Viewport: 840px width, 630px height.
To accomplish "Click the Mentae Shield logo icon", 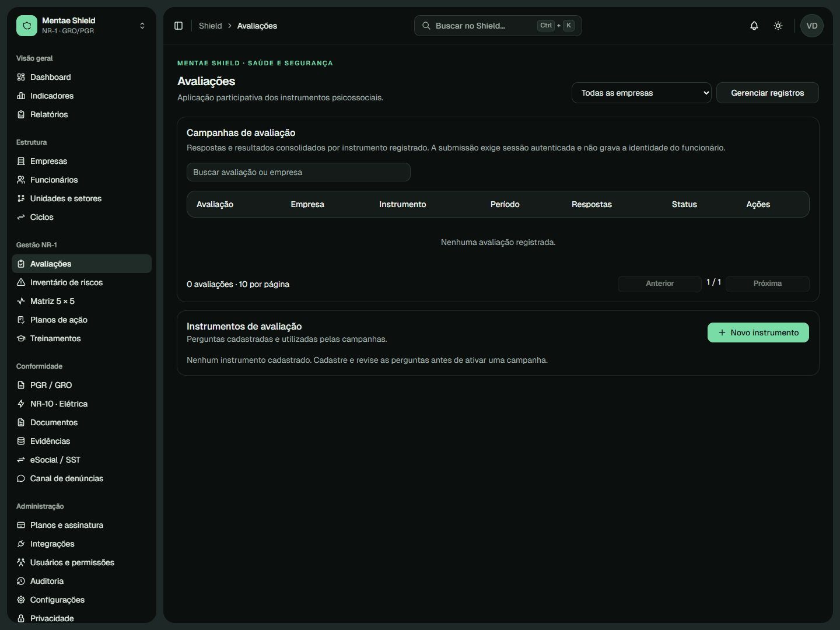I will coord(27,26).
